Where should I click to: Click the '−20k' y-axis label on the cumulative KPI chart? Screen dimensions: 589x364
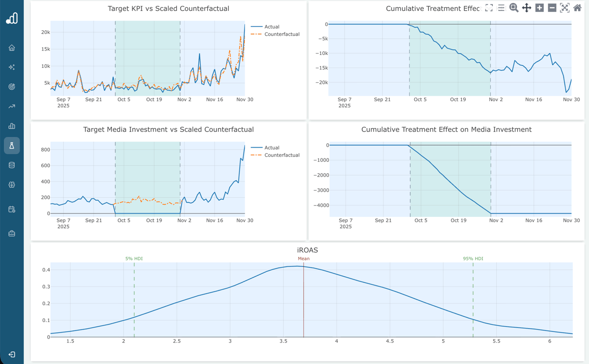click(x=321, y=82)
